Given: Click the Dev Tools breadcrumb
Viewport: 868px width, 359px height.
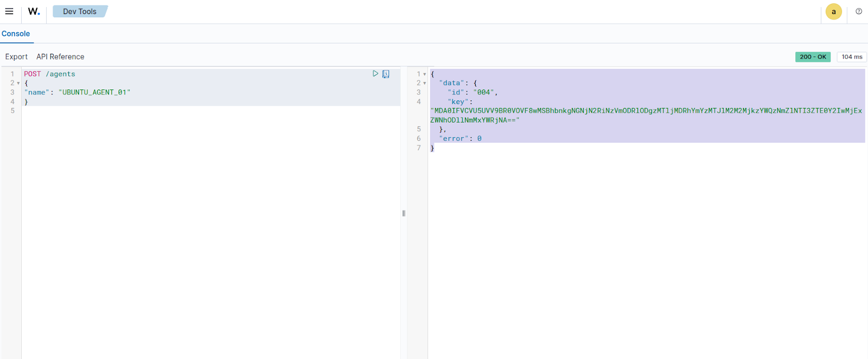Looking at the screenshot, I should pos(80,11).
